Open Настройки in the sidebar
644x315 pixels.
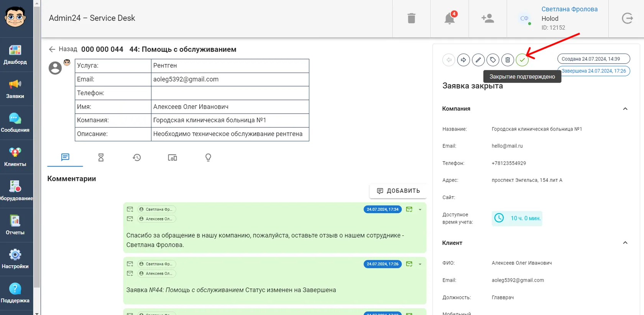[x=15, y=259]
